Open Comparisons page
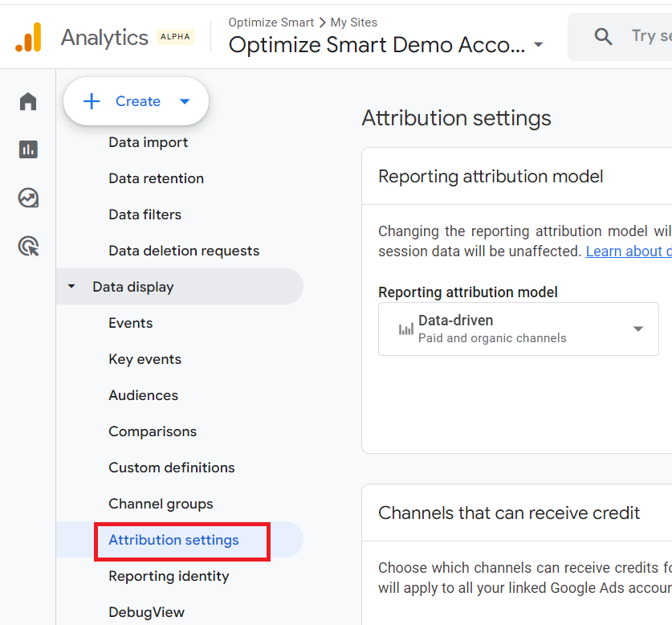The height and width of the screenshot is (625, 672). (153, 431)
